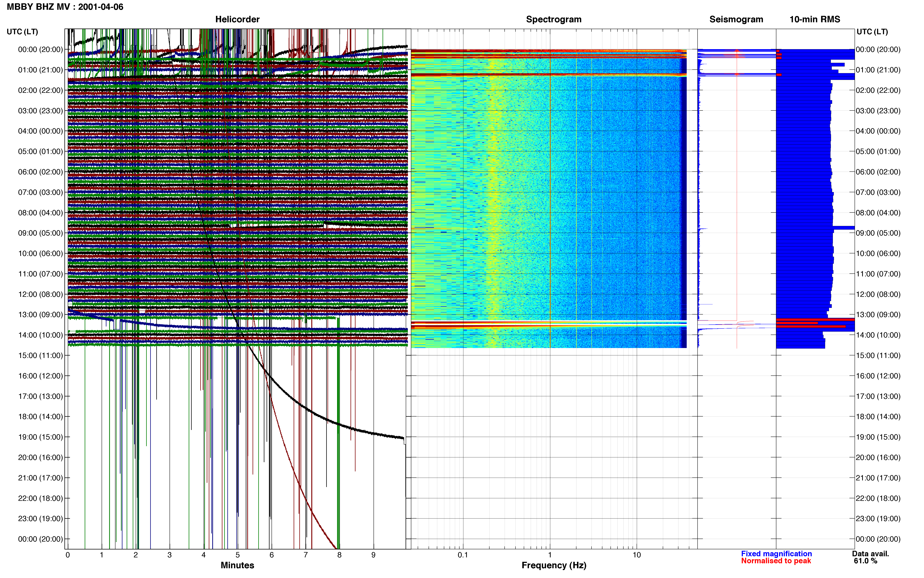The width and height of the screenshot is (924, 578).
Task: Click the '0' tick on Minutes axis
Action: click(68, 555)
